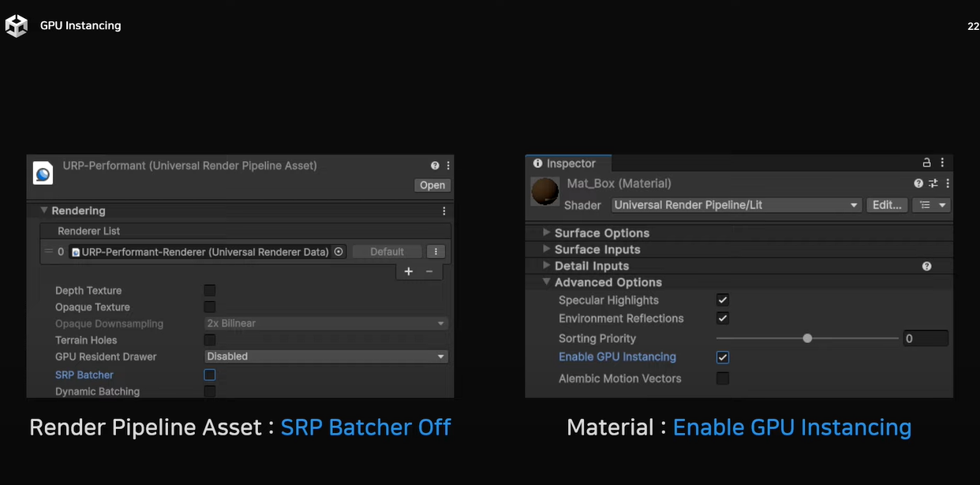Click the slide page number 22
This screenshot has width=980, height=485.
tap(973, 26)
